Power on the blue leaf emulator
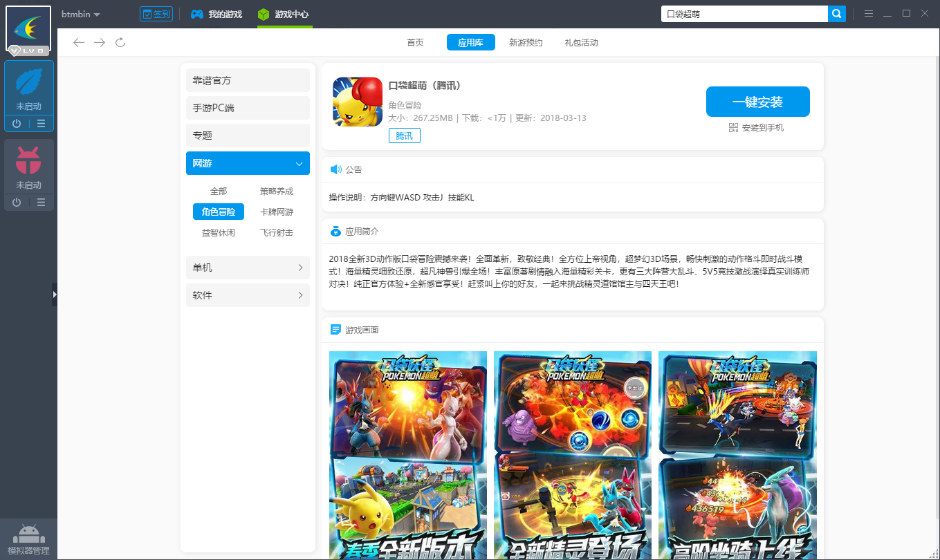The image size is (940, 560). pyautogui.click(x=17, y=124)
